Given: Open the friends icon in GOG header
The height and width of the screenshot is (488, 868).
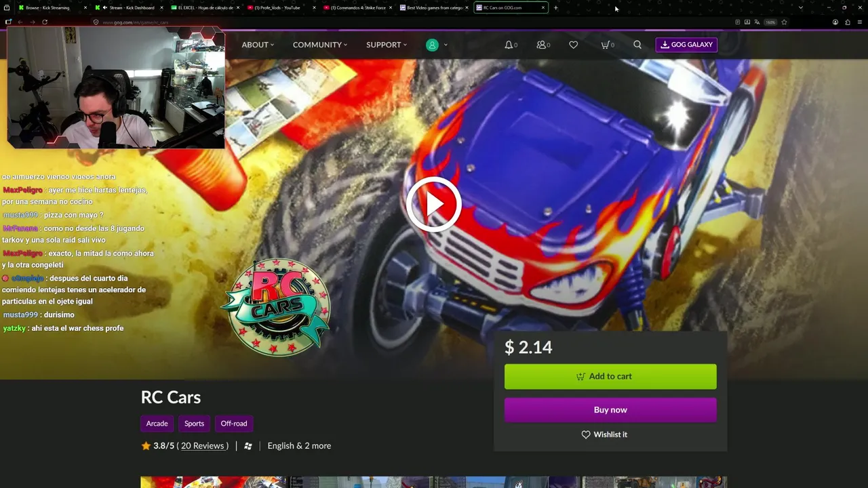Looking at the screenshot, I should click(541, 45).
